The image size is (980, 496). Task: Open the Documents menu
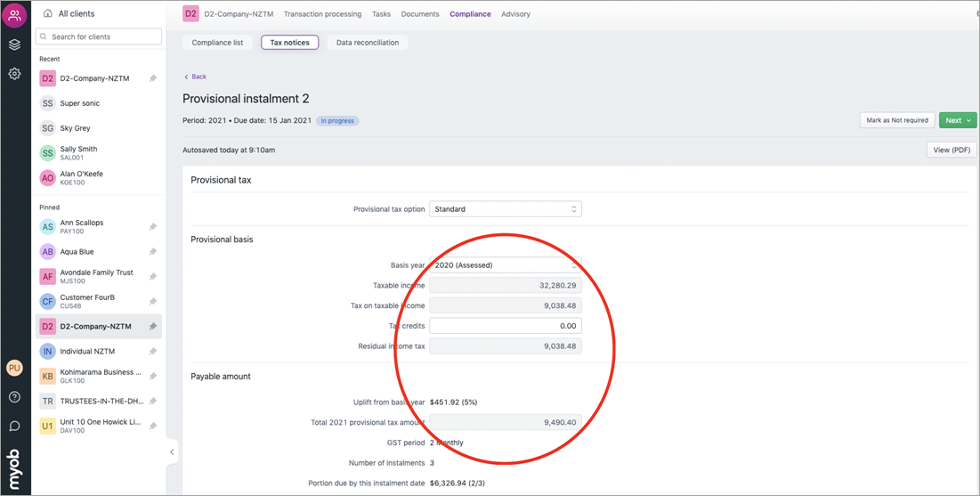420,13
